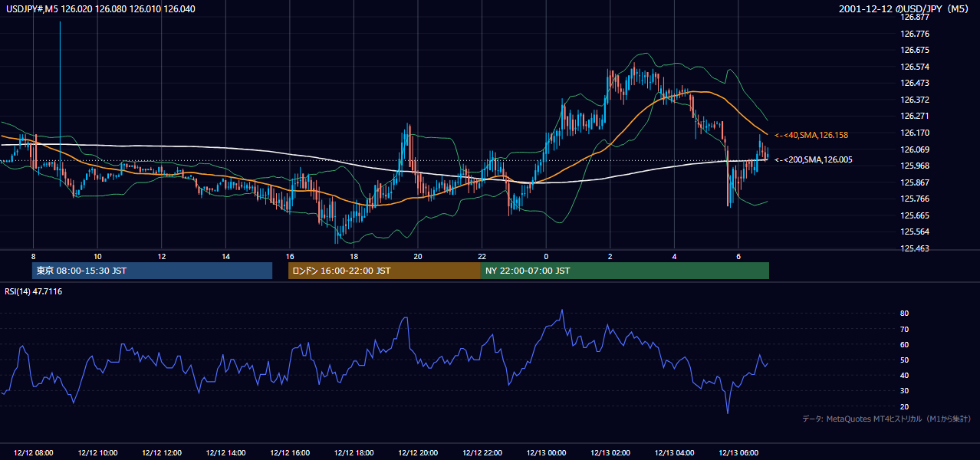Click price axis label 125.665

point(914,215)
